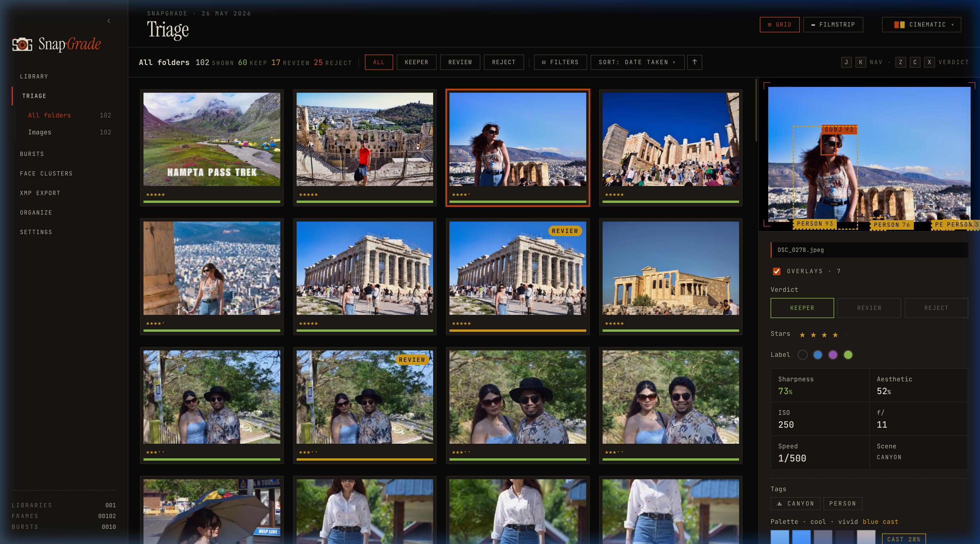Click the X verdict key hint
Image resolution: width=980 pixels, height=544 pixels.
[x=930, y=62]
